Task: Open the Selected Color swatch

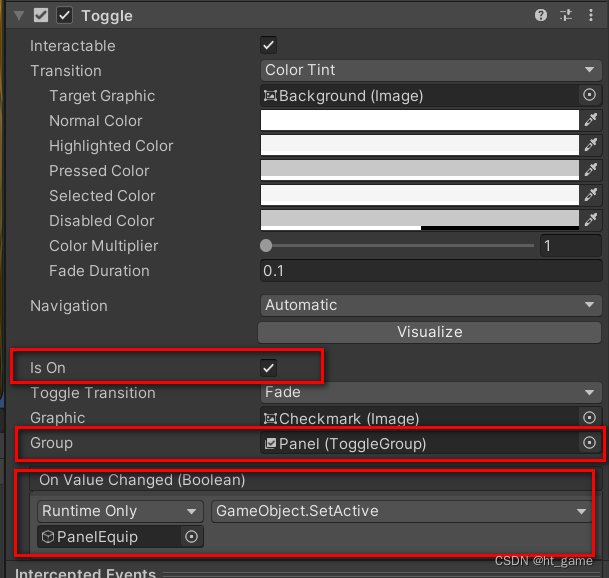Action: 419,195
